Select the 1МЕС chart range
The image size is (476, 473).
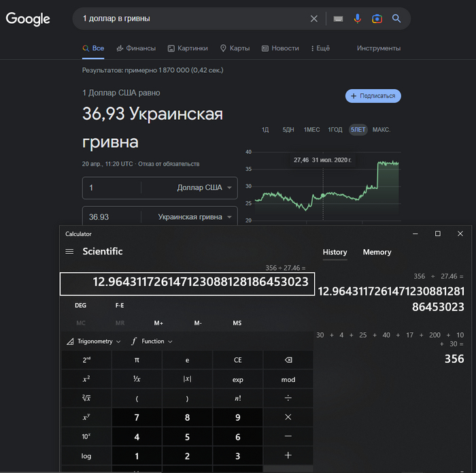pyautogui.click(x=311, y=130)
